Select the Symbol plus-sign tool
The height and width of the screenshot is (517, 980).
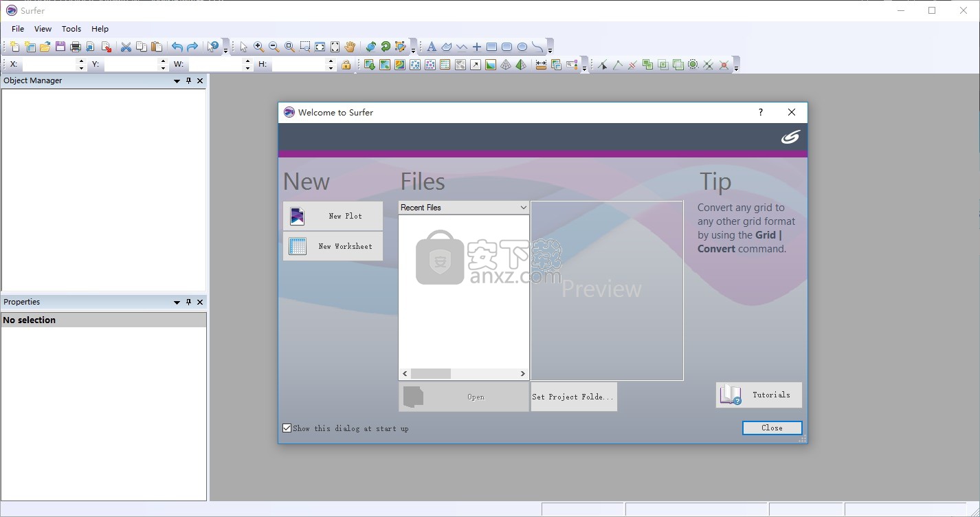pyautogui.click(x=477, y=47)
